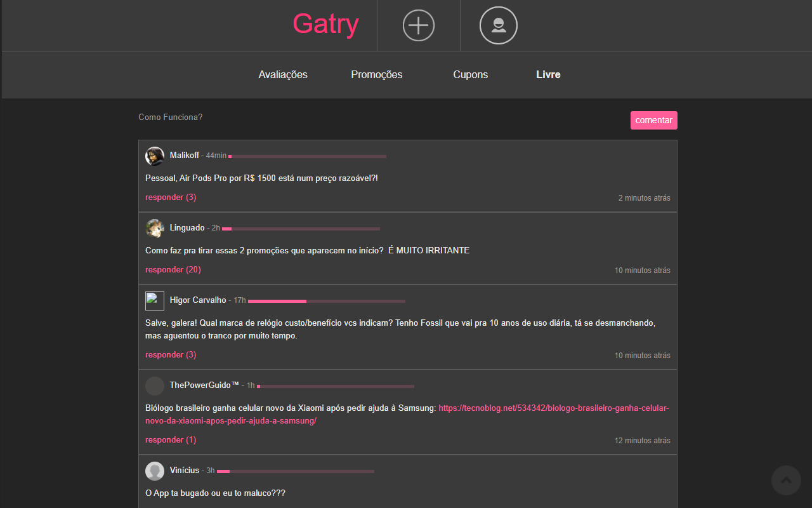
Task: Switch to the Promoções tab
Action: (x=377, y=74)
